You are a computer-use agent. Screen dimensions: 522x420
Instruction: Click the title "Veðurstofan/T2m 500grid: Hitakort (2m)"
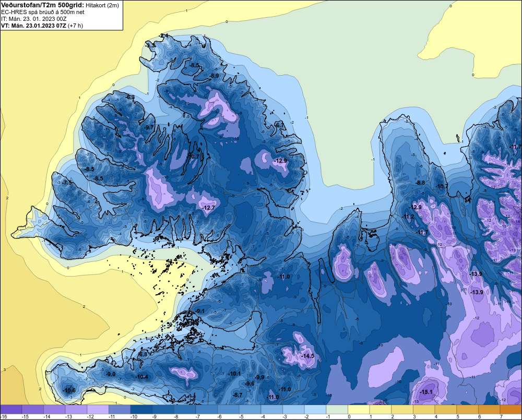point(60,5)
